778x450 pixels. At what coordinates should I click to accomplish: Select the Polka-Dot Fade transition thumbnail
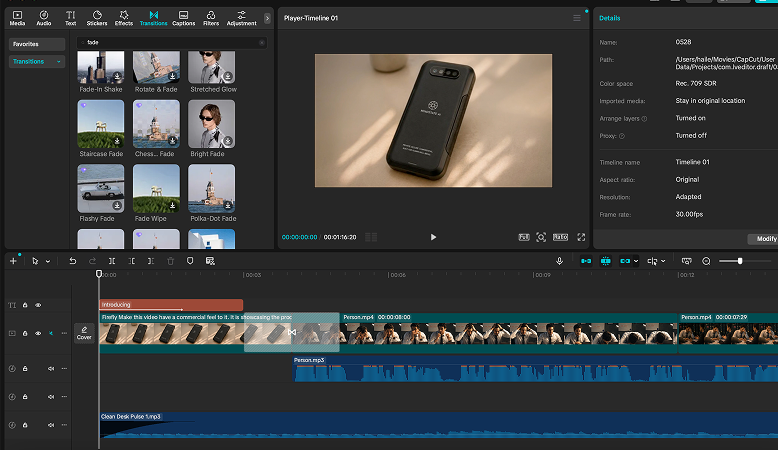tap(211, 189)
